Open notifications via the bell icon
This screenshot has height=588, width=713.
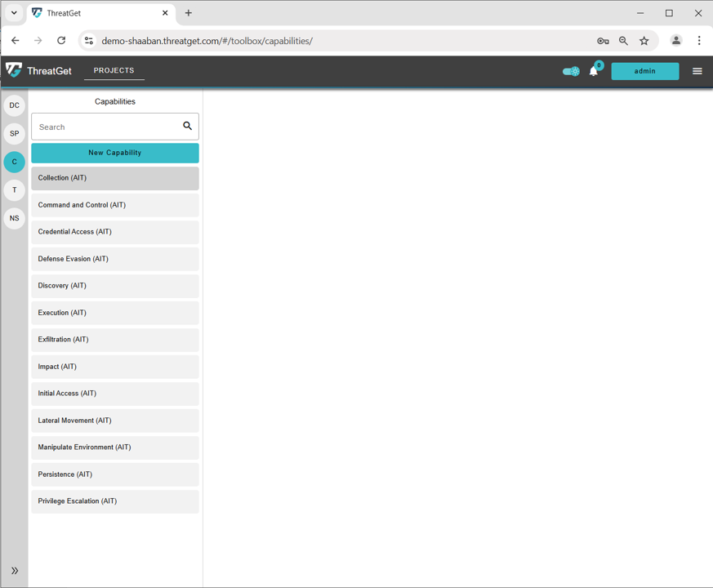[593, 71]
